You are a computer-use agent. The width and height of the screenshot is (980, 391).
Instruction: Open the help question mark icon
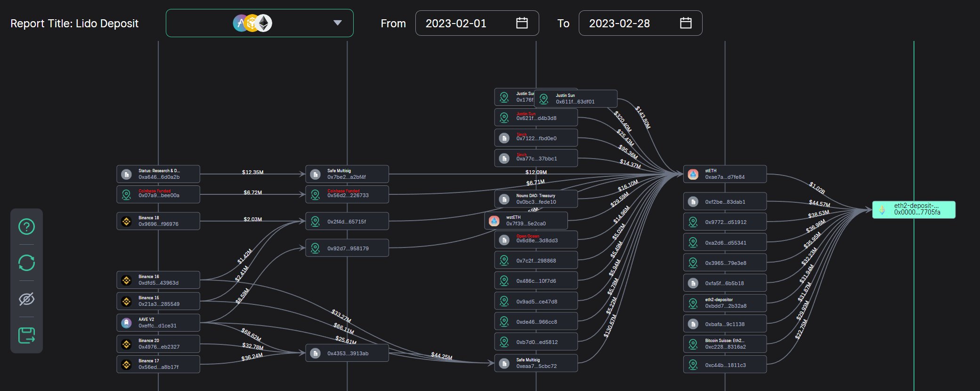coord(26,227)
